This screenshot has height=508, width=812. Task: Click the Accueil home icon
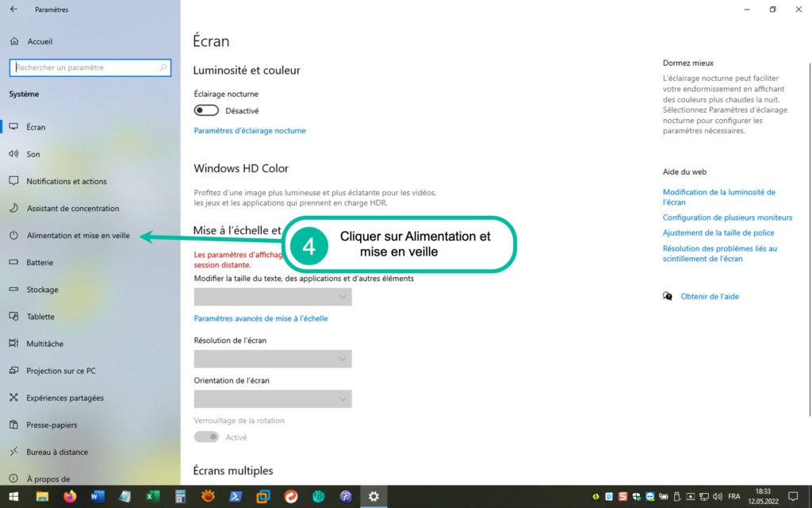pos(13,41)
